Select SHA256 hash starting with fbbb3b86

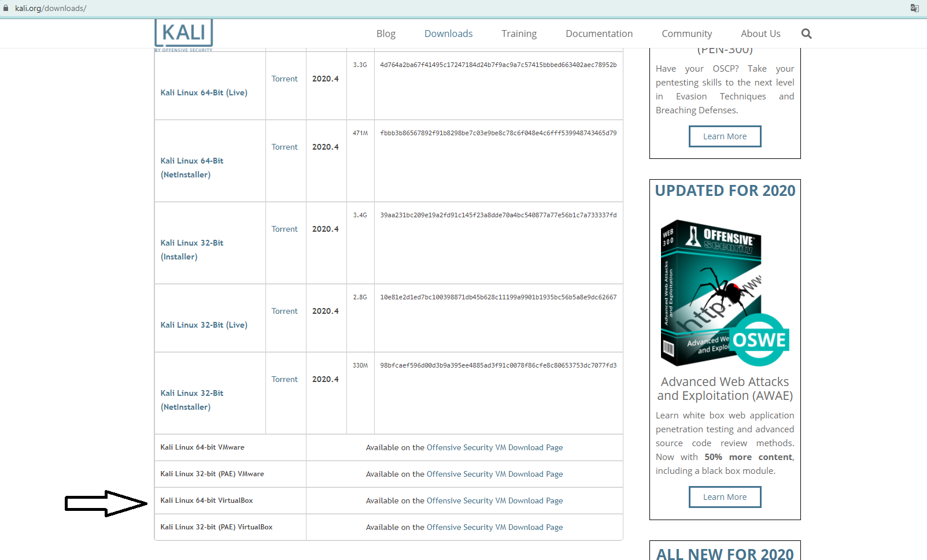(x=498, y=133)
